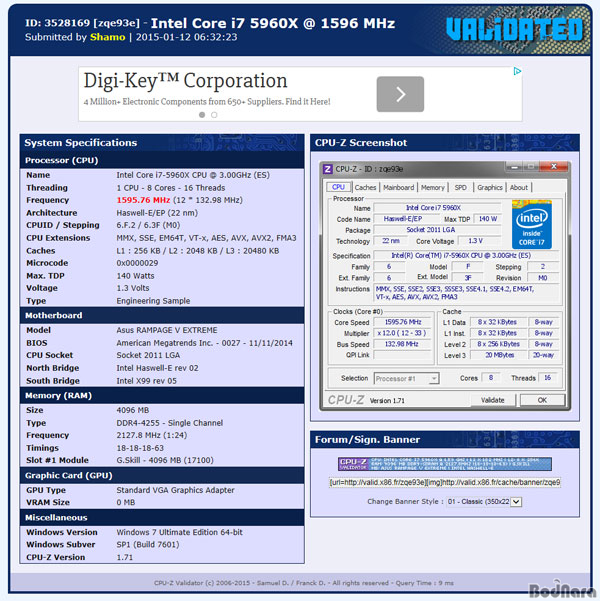
Task: Click the OK button in CPU-Z
Action: [542, 400]
